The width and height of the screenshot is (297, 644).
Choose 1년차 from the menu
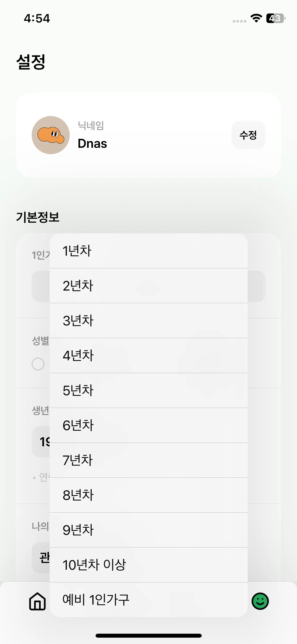[148, 251]
